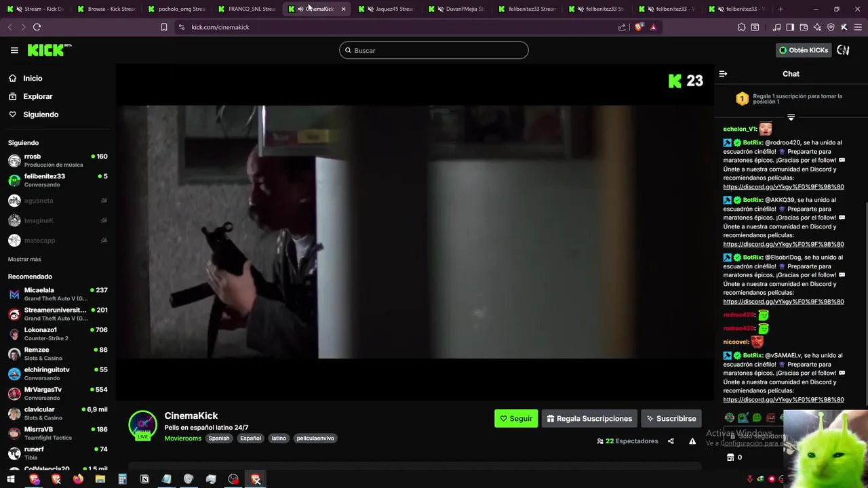The image size is (868, 488).
Task: Open the Windows Start menu
Action: (11, 479)
